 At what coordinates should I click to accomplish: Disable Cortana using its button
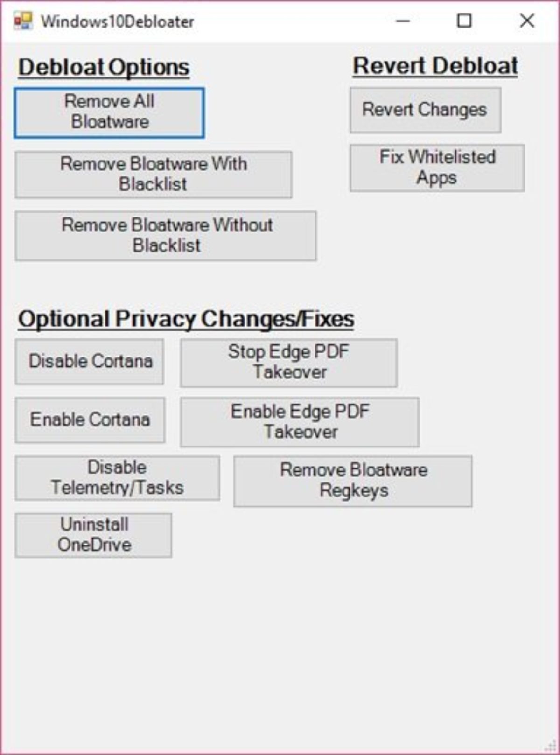(90, 362)
